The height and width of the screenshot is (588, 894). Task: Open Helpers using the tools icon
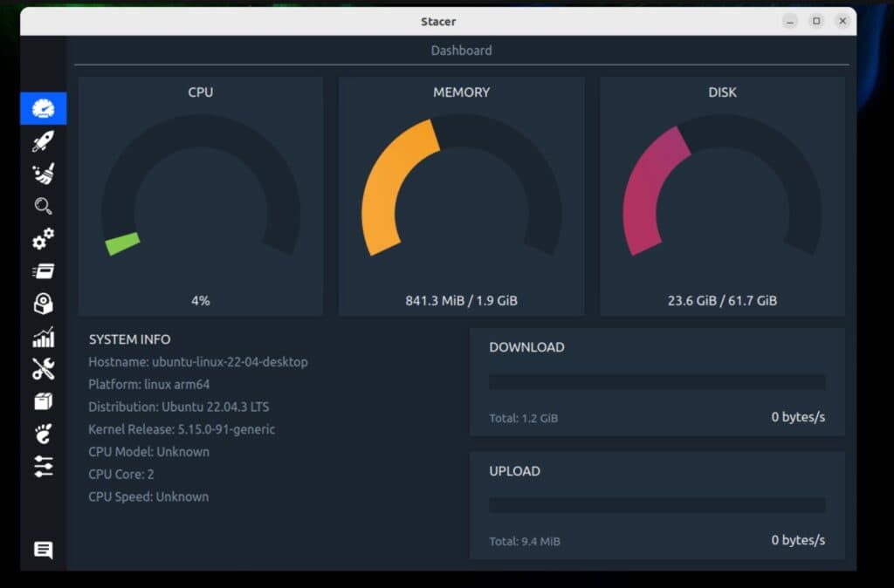(x=42, y=369)
